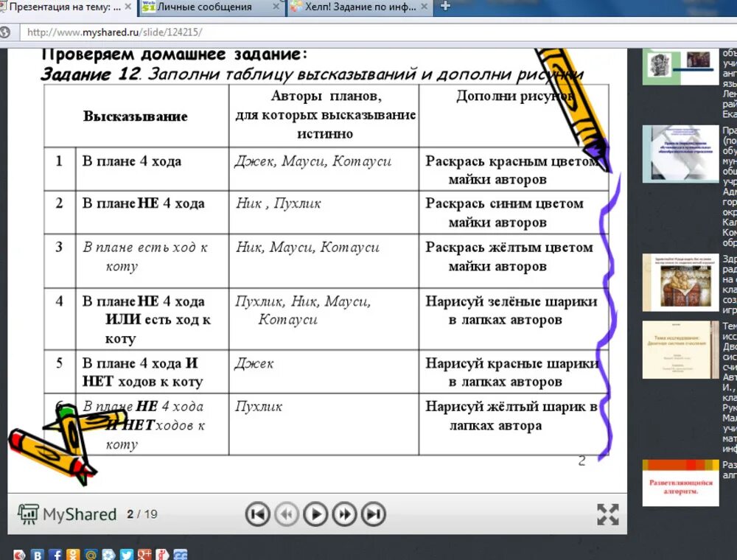Click 'Раскрась жёлтым цветом майки авторов'
The width and height of the screenshot is (737, 560).
[509, 256]
